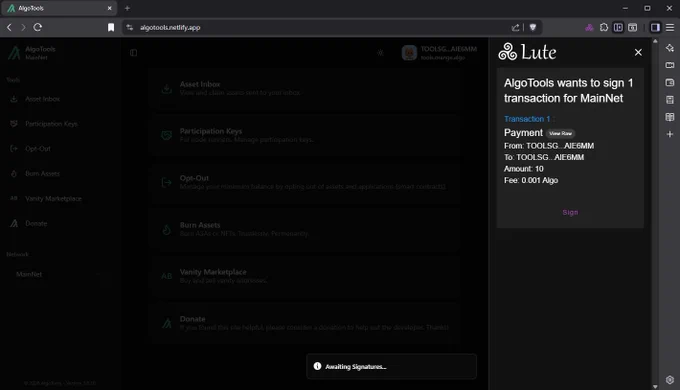Click the AlgoTools logo in sidebar
This screenshot has width=680, height=390.
click(14, 52)
